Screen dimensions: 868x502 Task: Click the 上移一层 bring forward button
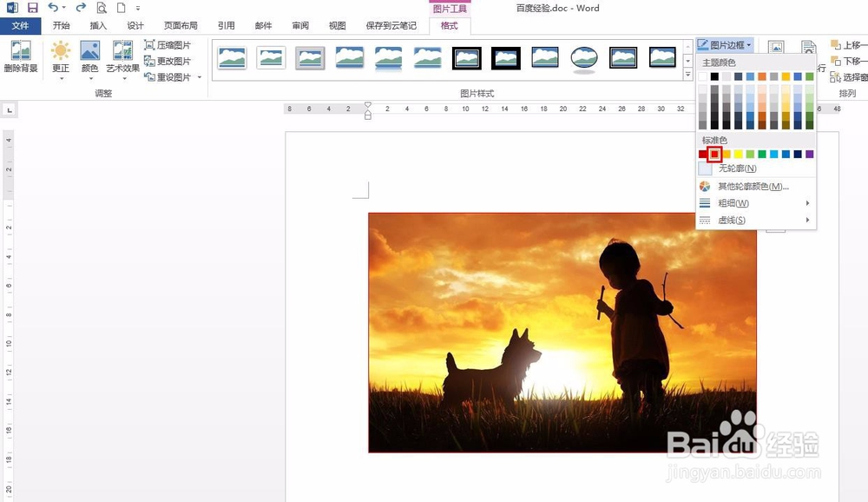[x=849, y=45]
